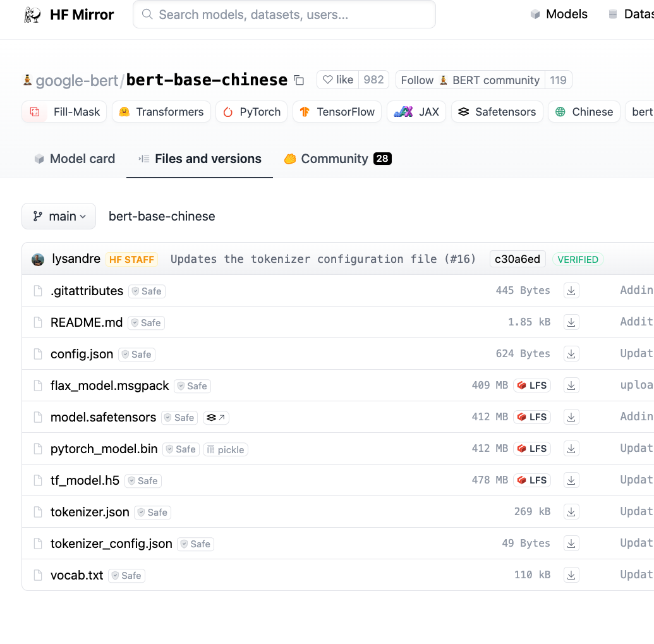Select the Fill-Mask tag
The height and width of the screenshot is (644, 654).
[x=64, y=112]
